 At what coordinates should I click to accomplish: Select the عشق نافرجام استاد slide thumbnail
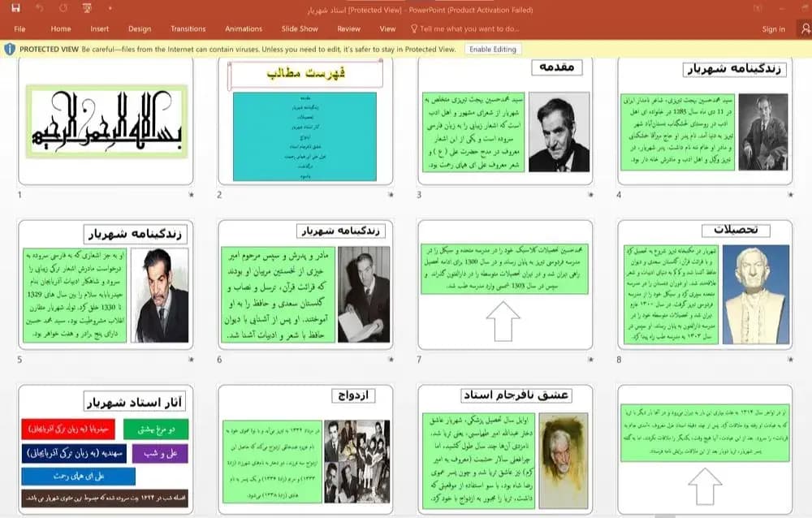(x=505, y=449)
